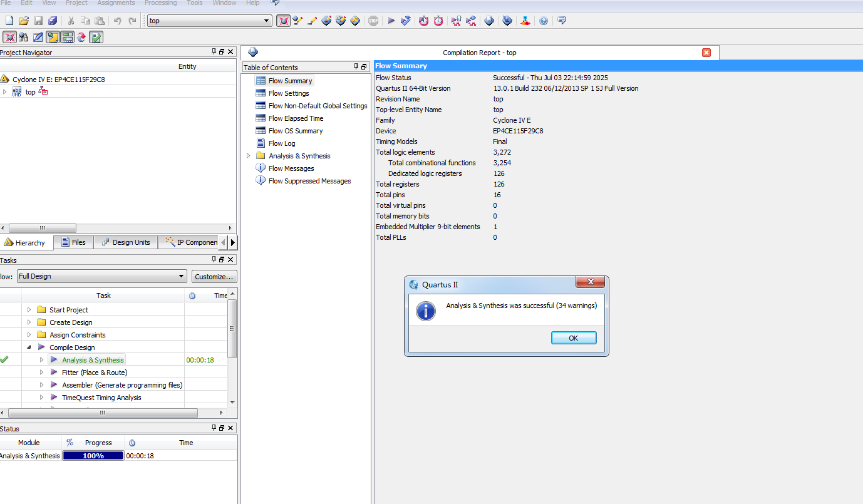Screen dimensions: 863x504
Task: Click the New File icon
Action: click(9, 21)
